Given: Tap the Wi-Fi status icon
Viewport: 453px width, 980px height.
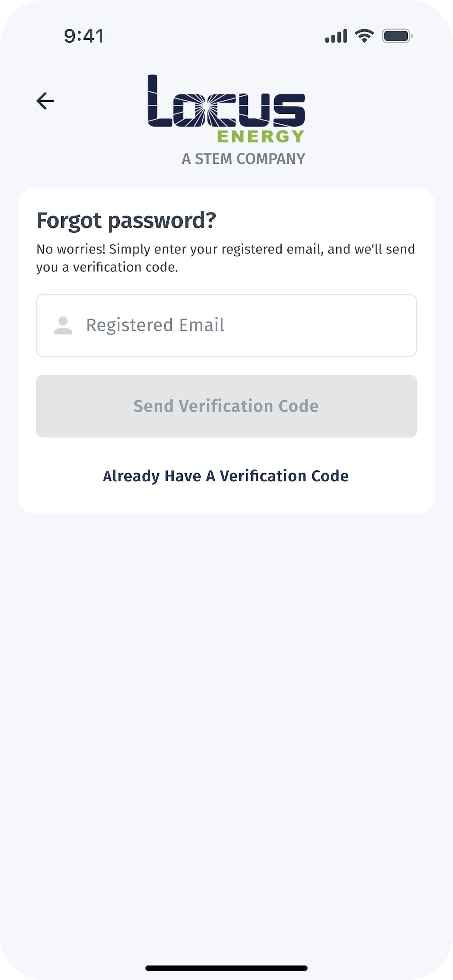Looking at the screenshot, I should coord(364,36).
